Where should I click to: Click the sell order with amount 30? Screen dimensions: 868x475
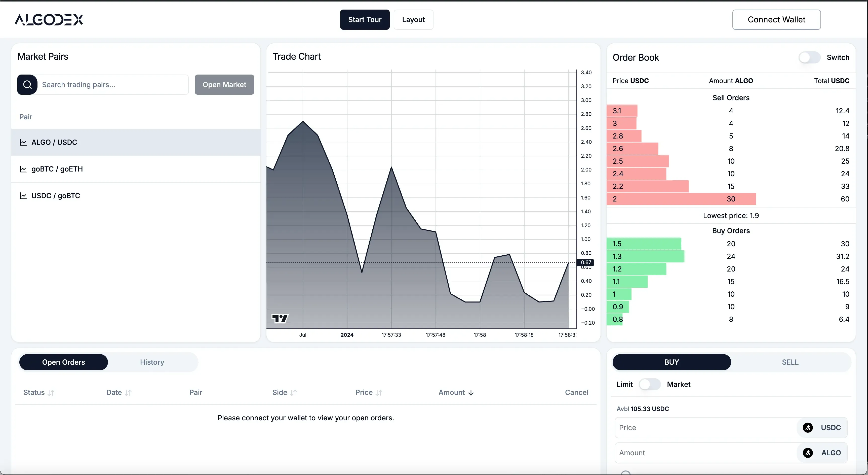[x=731, y=199]
